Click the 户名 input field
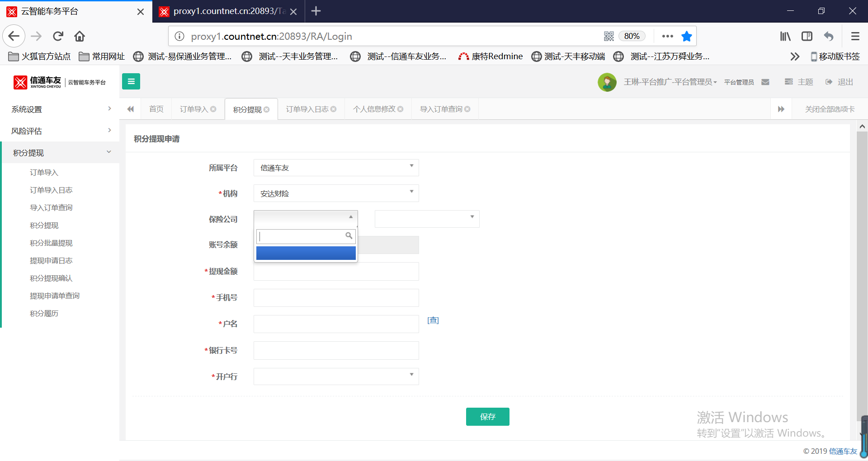 click(336, 324)
